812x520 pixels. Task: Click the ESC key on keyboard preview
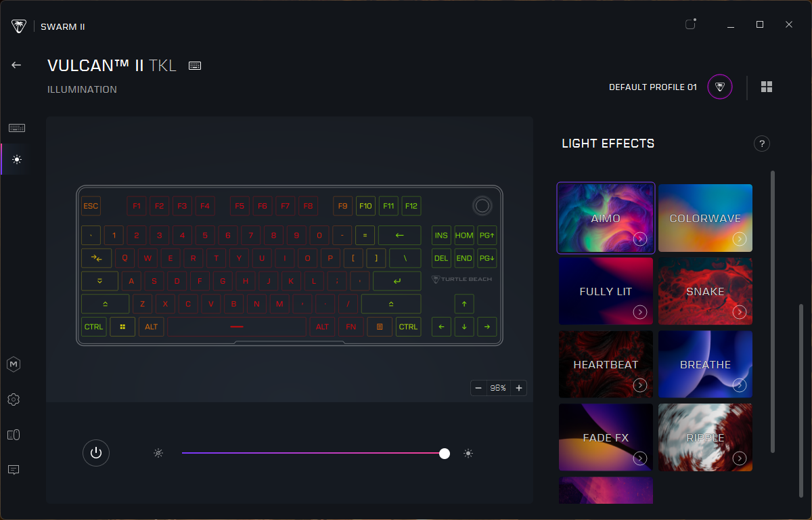click(x=91, y=206)
